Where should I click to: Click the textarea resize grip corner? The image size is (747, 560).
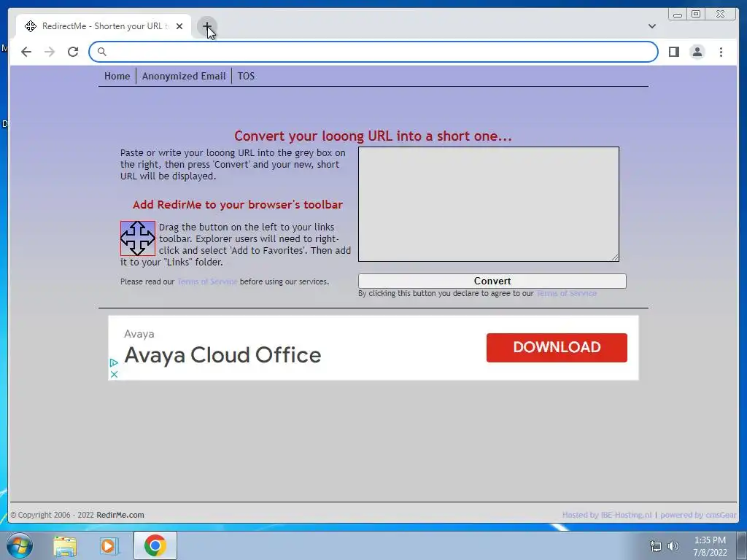(615, 257)
